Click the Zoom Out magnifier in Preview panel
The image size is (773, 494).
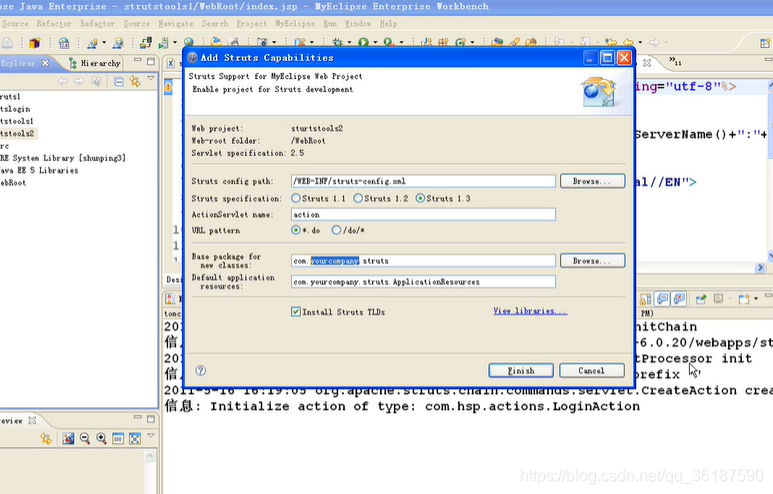[x=85, y=438]
